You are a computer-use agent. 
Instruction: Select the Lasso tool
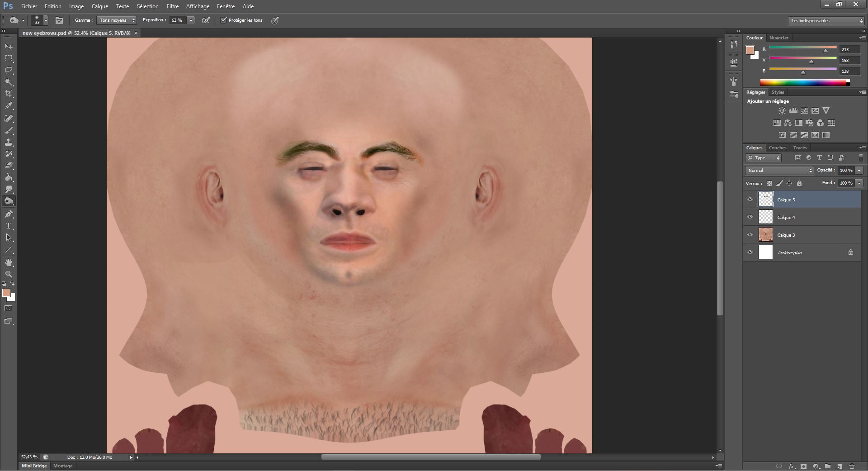pos(9,70)
